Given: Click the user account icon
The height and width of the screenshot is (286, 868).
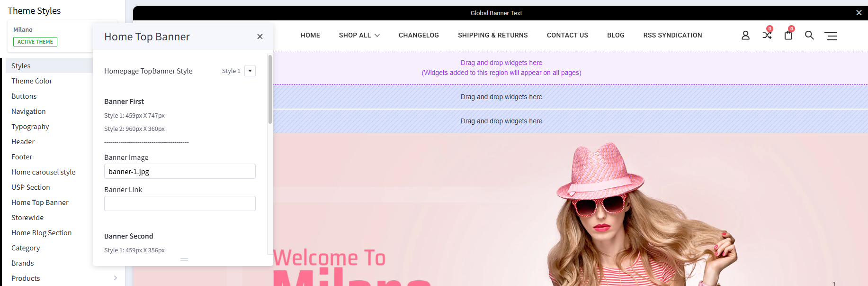Looking at the screenshot, I should pyautogui.click(x=745, y=35).
